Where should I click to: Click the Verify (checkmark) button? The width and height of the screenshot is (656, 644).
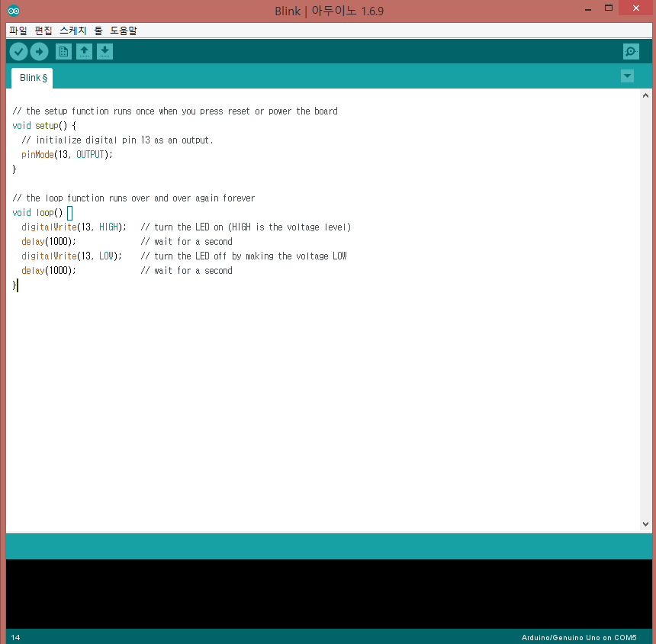[x=18, y=51]
